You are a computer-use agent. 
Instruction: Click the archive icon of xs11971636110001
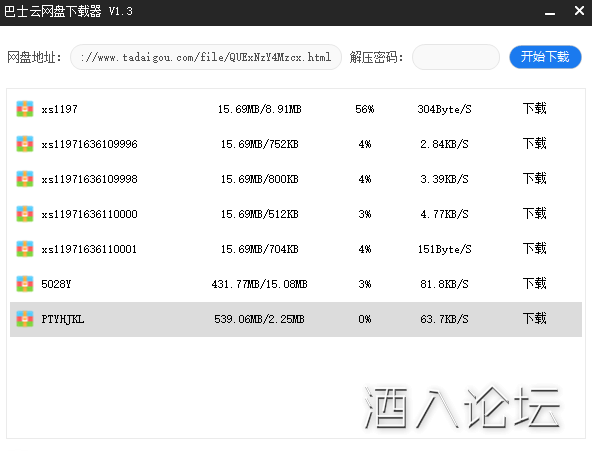[25, 249]
